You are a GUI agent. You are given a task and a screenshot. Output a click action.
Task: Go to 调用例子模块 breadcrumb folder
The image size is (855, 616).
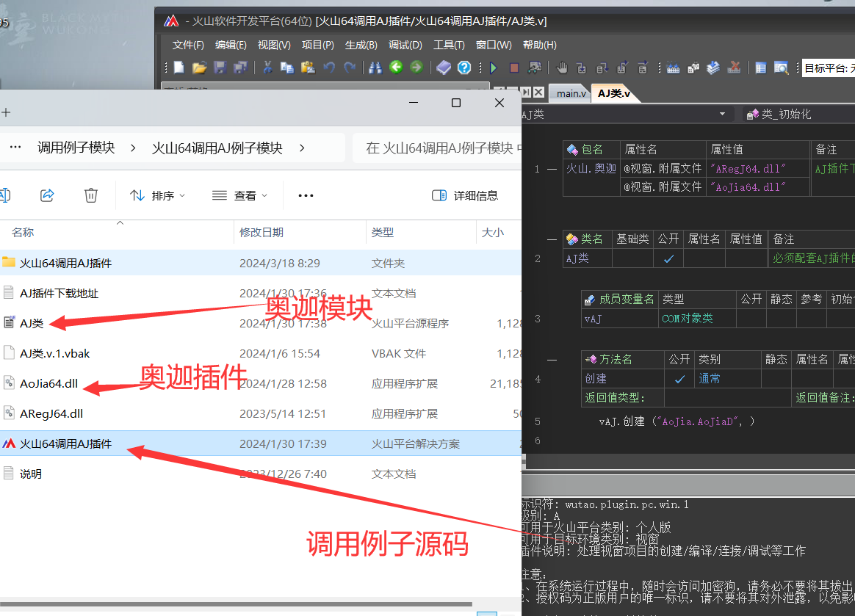[76, 148]
